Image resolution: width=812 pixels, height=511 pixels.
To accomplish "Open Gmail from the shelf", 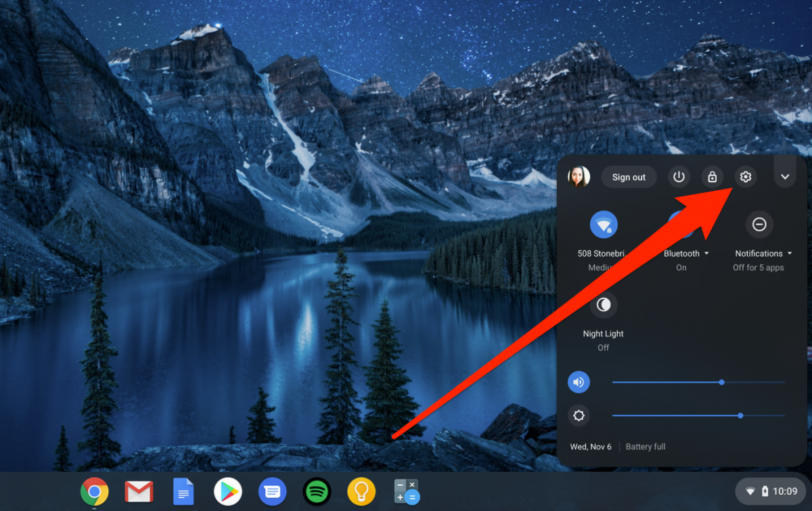I will click(139, 491).
